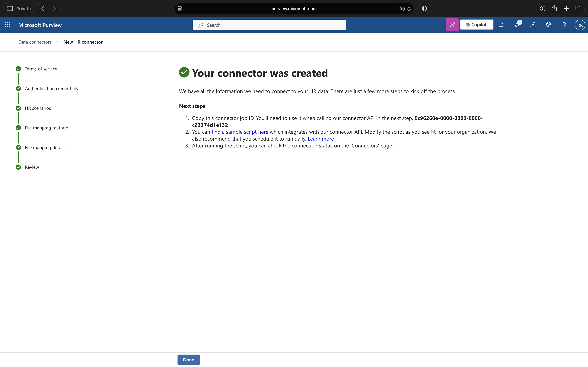Jump to HR scenarios step
588x367 pixels.
38,108
